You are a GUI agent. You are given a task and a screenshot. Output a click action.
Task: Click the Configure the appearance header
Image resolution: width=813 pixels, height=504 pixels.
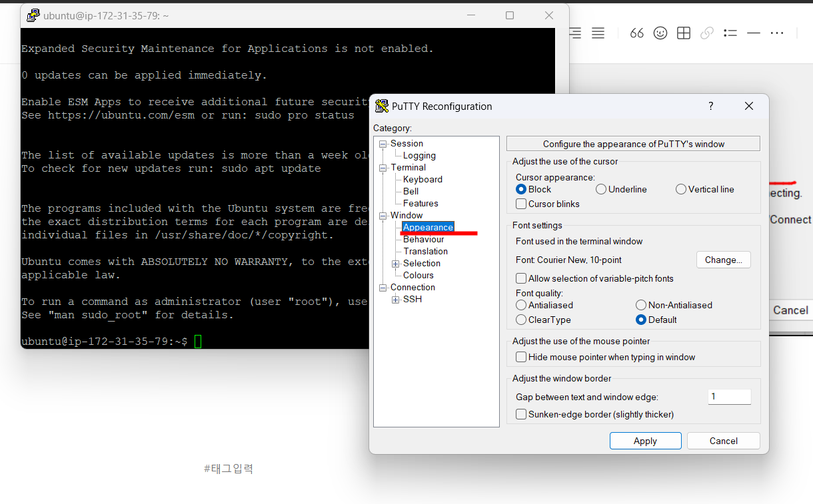pos(633,144)
